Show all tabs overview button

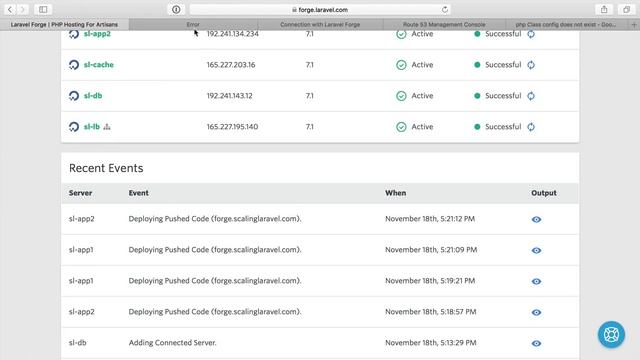626,9
